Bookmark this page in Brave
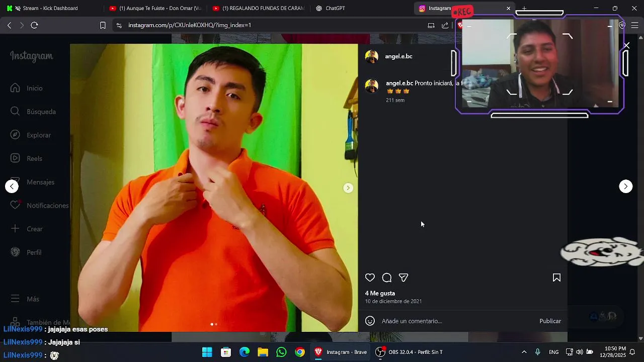Image resolution: width=644 pixels, height=362 pixels. pyautogui.click(x=103, y=25)
